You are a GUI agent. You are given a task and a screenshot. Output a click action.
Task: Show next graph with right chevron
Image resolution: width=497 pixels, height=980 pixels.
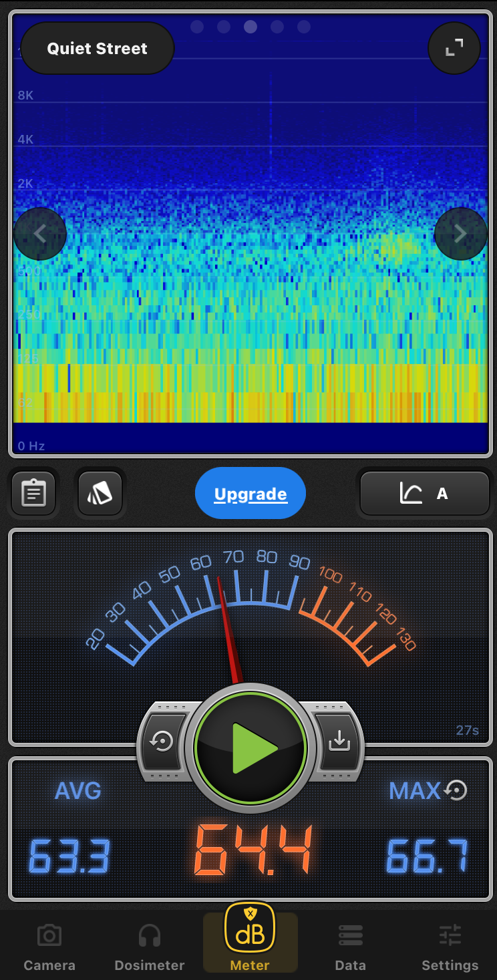[460, 234]
